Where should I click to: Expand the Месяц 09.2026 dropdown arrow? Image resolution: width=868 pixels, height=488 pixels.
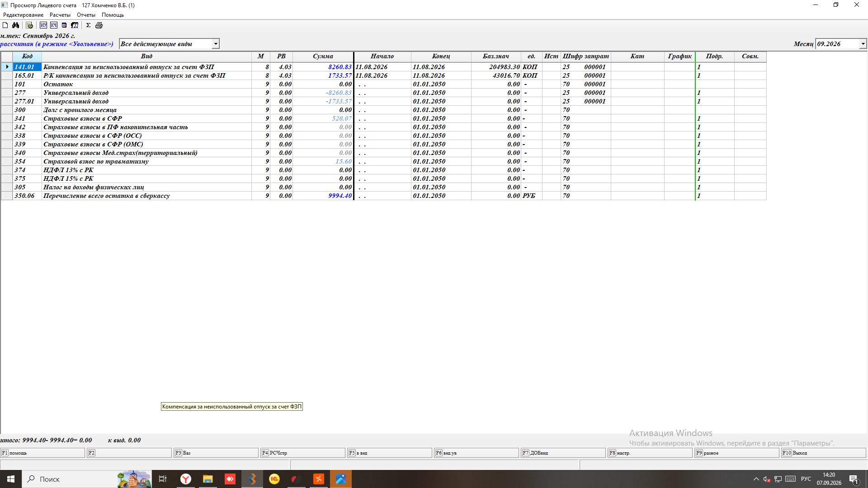pyautogui.click(x=863, y=44)
